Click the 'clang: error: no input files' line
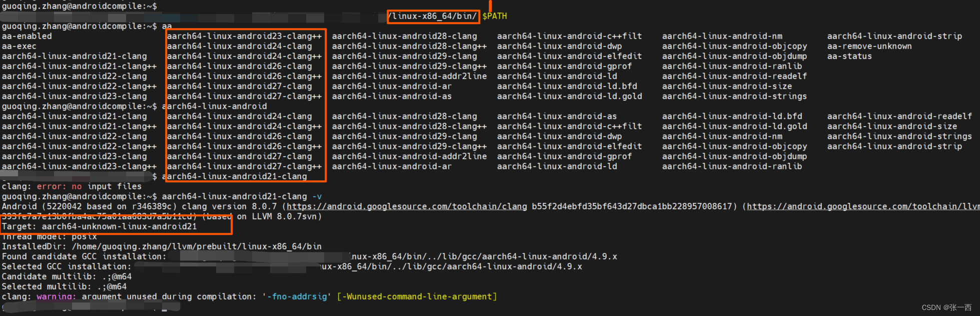The height and width of the screenshot is (316, 980). [x=72, y=186]
